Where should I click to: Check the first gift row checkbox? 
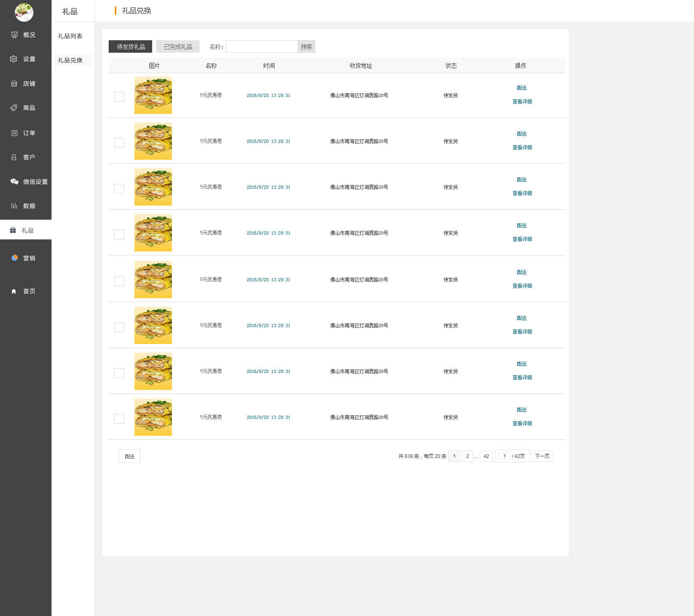click(119, 97)
